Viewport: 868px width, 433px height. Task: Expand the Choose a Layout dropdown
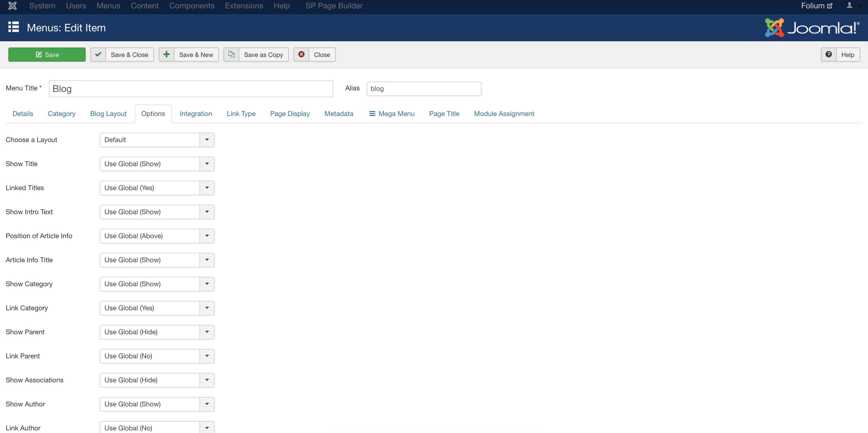click(207, 140)
